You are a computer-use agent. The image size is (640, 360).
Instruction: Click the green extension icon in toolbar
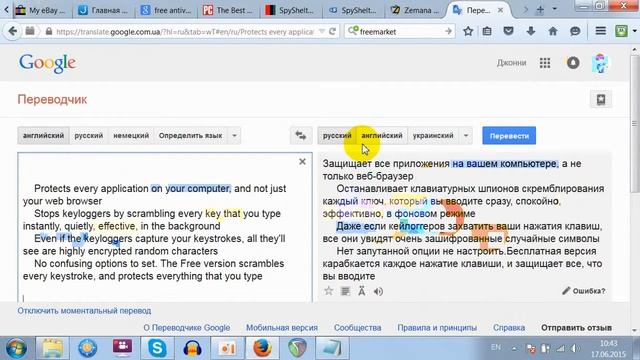pos(621,31)
